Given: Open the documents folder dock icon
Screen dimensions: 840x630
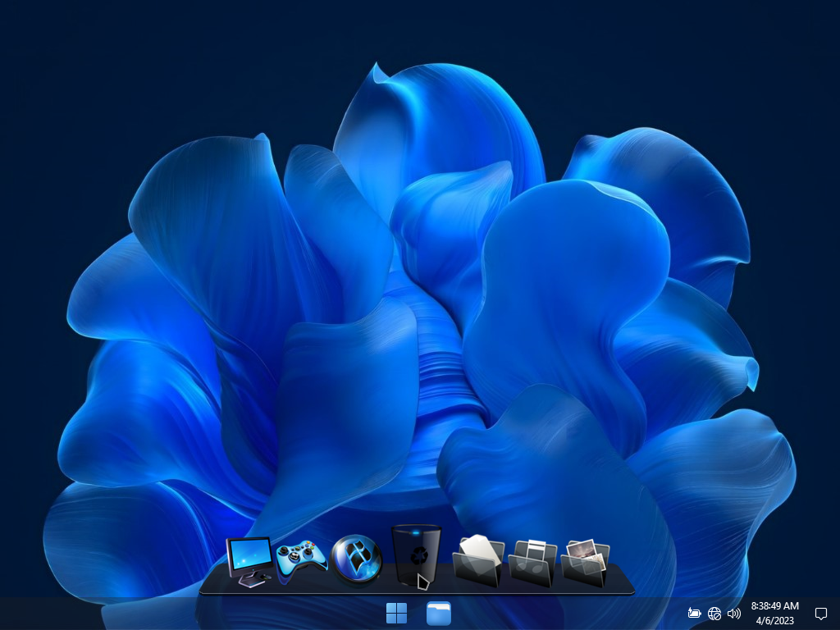Looking at the screenshot, I should pos(478,560).
